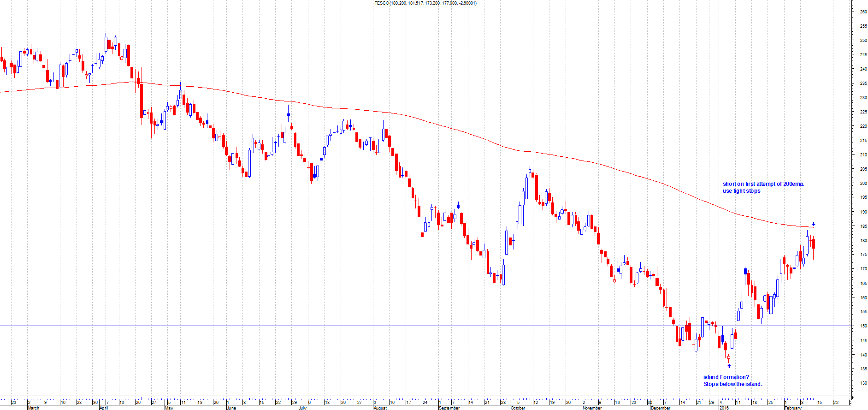This screenshot has width=868, height=410.
Task: Select the February month label
Action: pos(793,408)
